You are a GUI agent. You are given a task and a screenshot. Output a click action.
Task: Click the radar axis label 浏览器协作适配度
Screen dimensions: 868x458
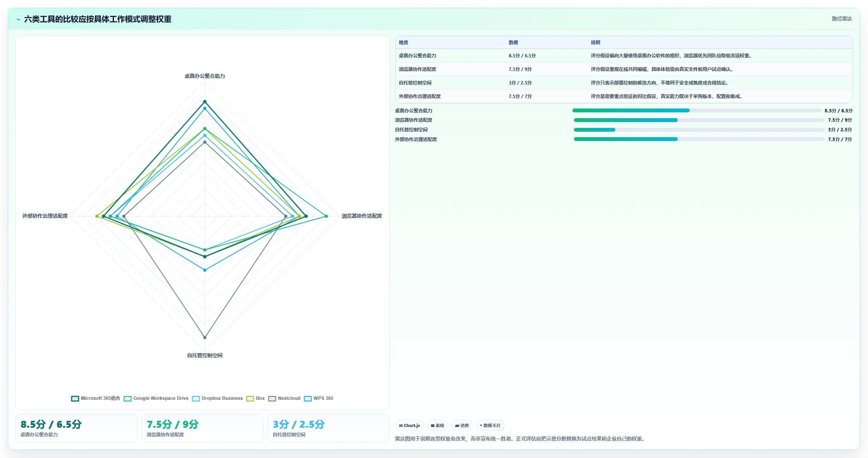coord(362,216)
